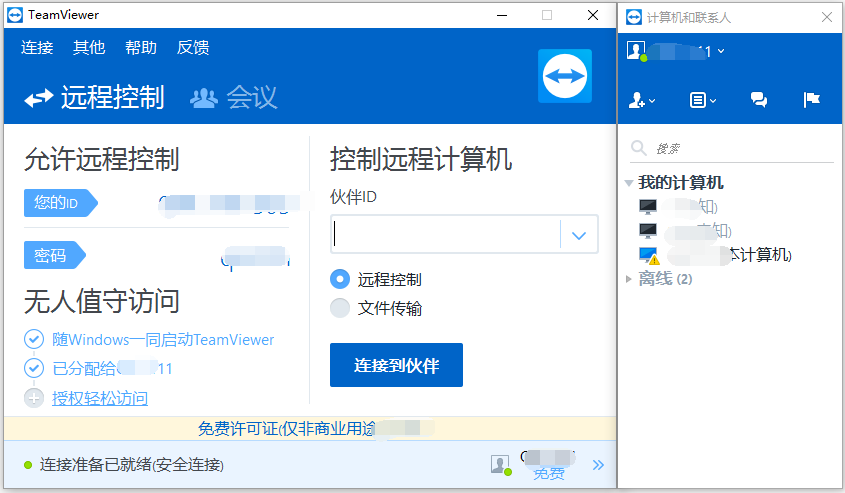Click TeamViewer icon in 计算机和联系人 title bar

tap(634, 17)
